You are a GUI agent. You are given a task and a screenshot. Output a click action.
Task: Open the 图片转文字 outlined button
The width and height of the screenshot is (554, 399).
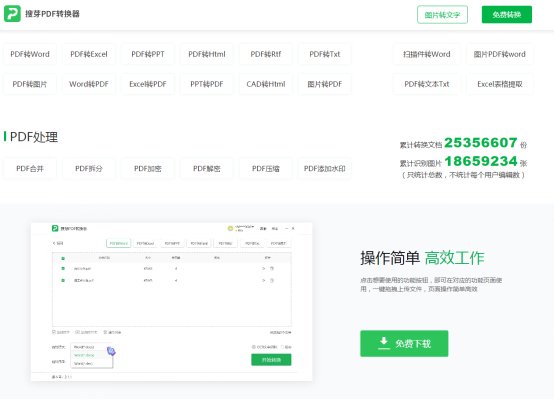coord(442,15)
